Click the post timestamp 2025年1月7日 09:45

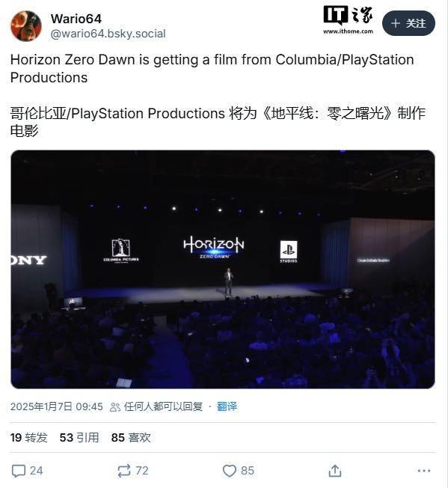coord(56,406)
